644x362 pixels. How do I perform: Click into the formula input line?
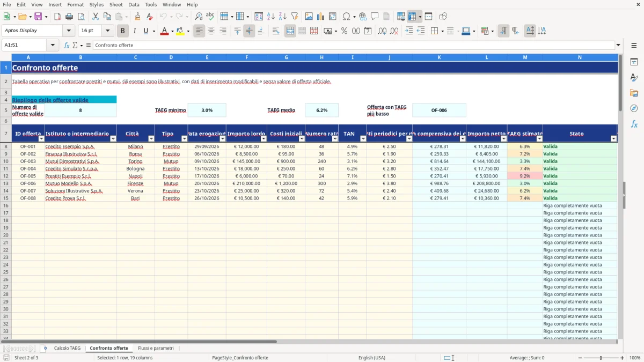[354, 45]
